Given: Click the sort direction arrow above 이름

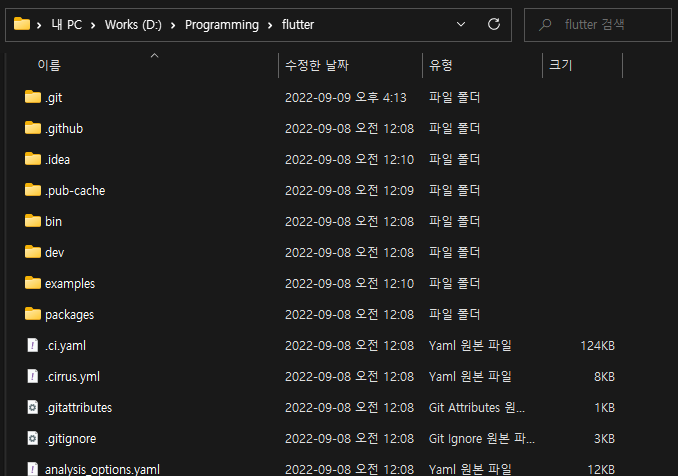Looking at the screenshot, I should [x=154, y=55].
